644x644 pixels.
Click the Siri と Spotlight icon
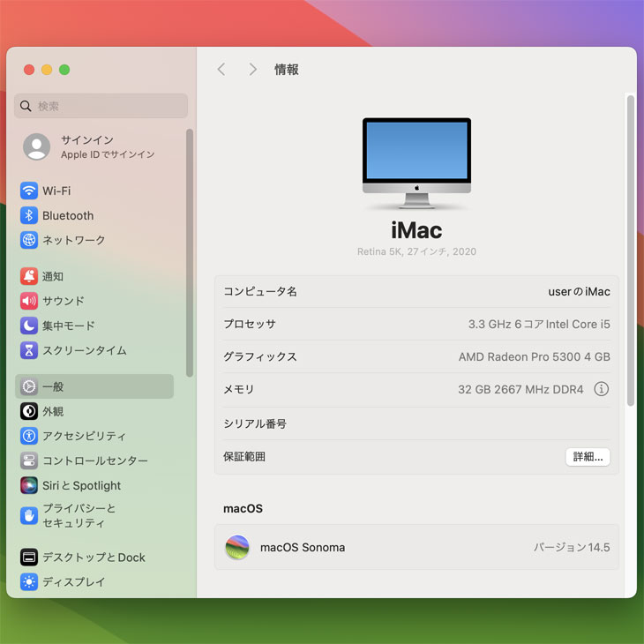tap(29, 485)
